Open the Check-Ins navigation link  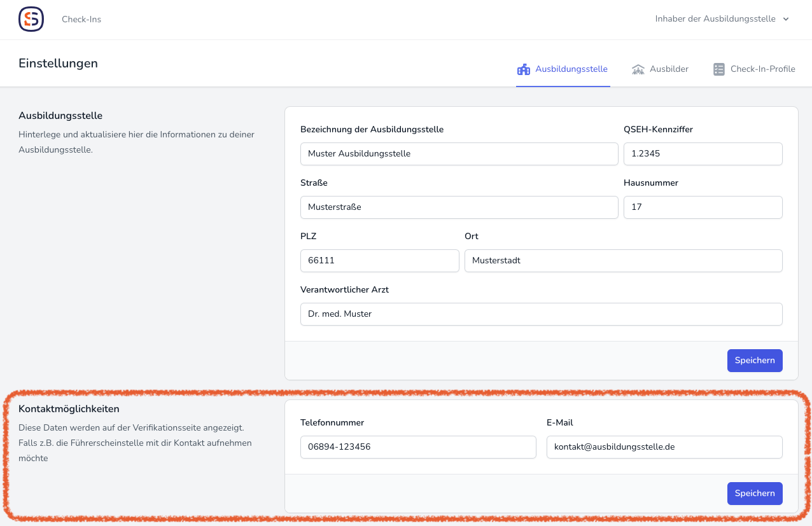coord(81,19)
